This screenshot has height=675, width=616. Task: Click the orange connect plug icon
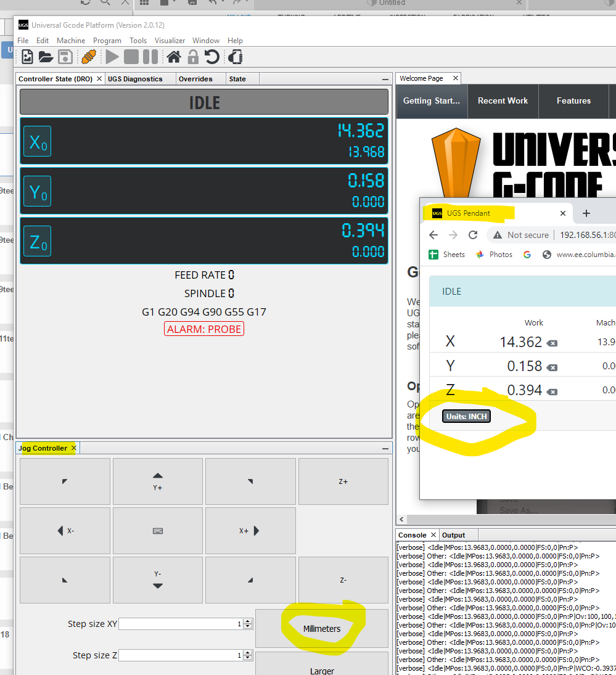coord(89,57)
